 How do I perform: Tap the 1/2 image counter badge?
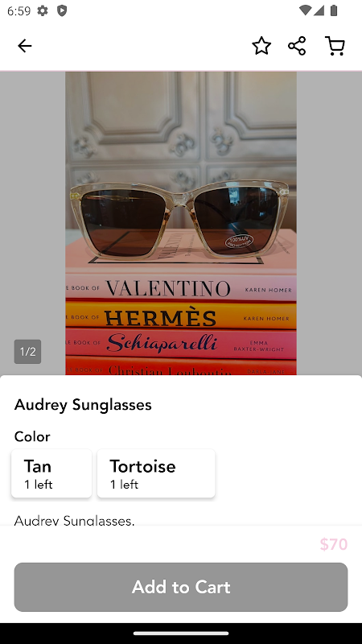tap(27, 352)
